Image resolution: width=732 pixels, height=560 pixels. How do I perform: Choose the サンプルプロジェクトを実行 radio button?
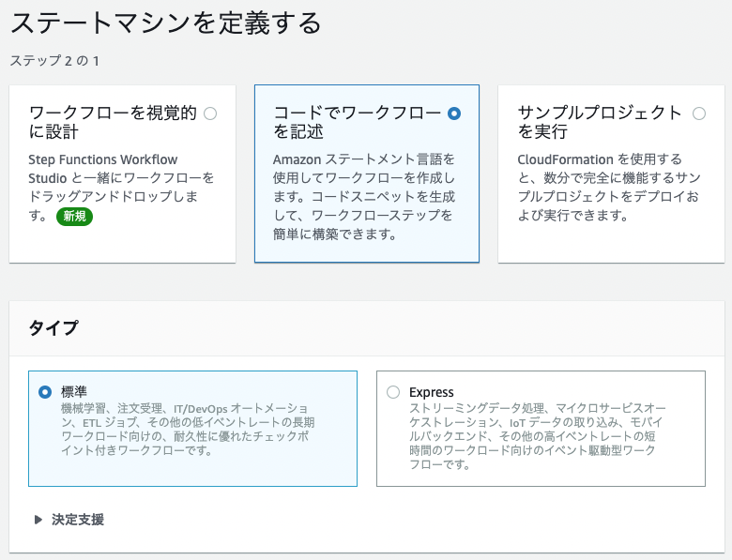[699, 114]
